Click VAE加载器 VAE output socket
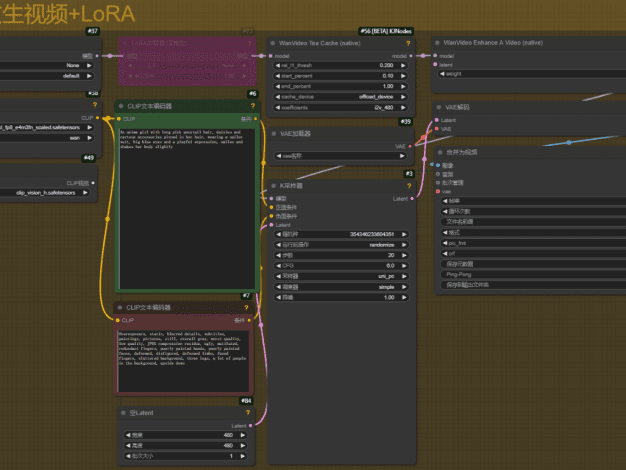The width and height of the screenshot is (626, 470). pyautogui.click(x=410, y=147)
